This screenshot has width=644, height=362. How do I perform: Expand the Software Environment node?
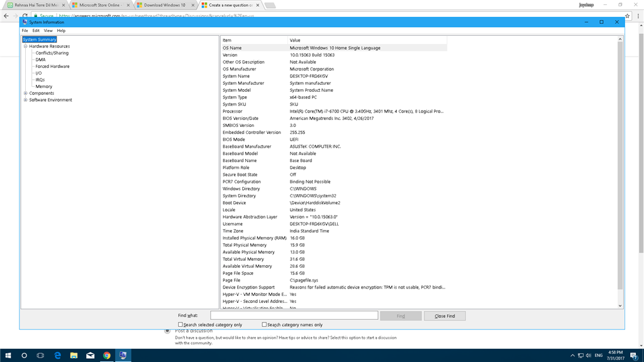click(25, 100)
